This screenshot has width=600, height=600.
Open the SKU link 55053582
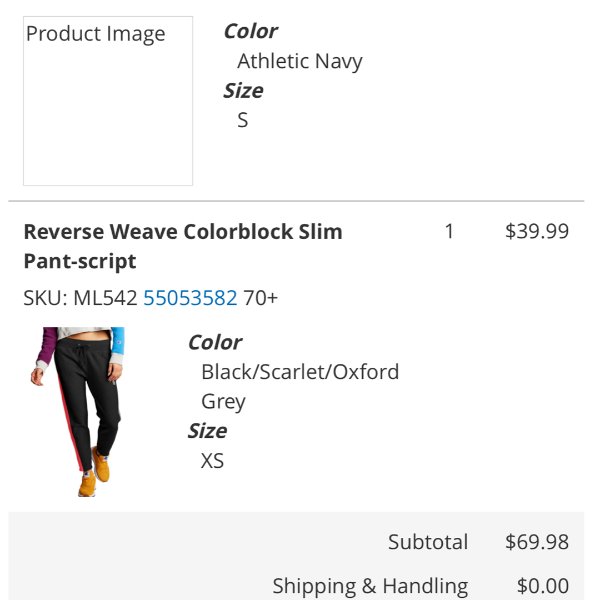click(190, 298)
